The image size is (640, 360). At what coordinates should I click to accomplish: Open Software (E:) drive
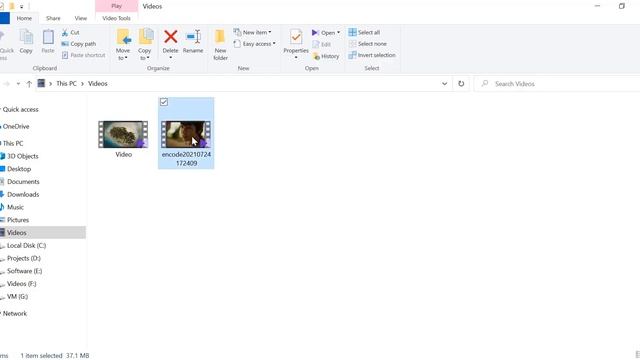tap(24, 271)
